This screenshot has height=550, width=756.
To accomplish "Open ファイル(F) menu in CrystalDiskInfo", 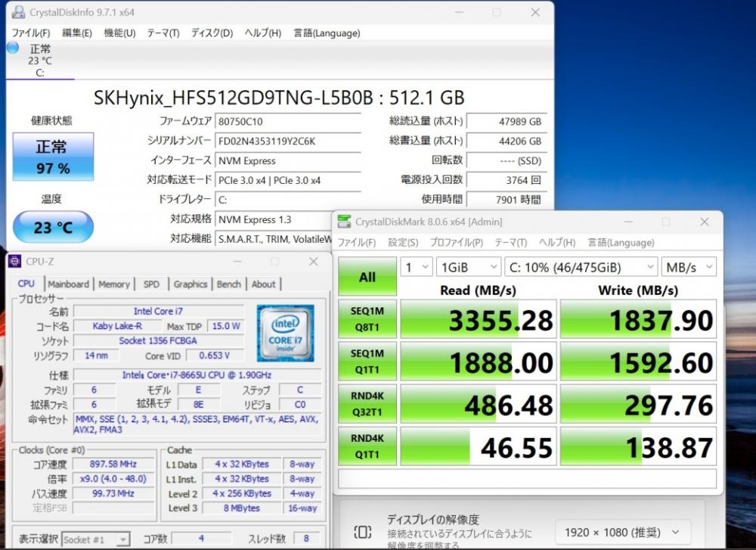I will point(31,33).
